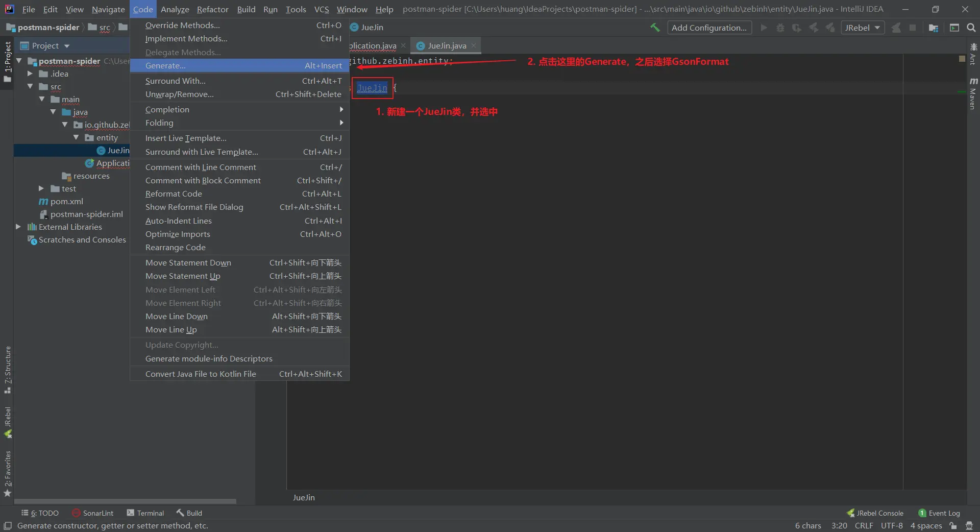Open the JRebel Console
The width and height of the screenshot is (980, 532).
tap(875, 513)
